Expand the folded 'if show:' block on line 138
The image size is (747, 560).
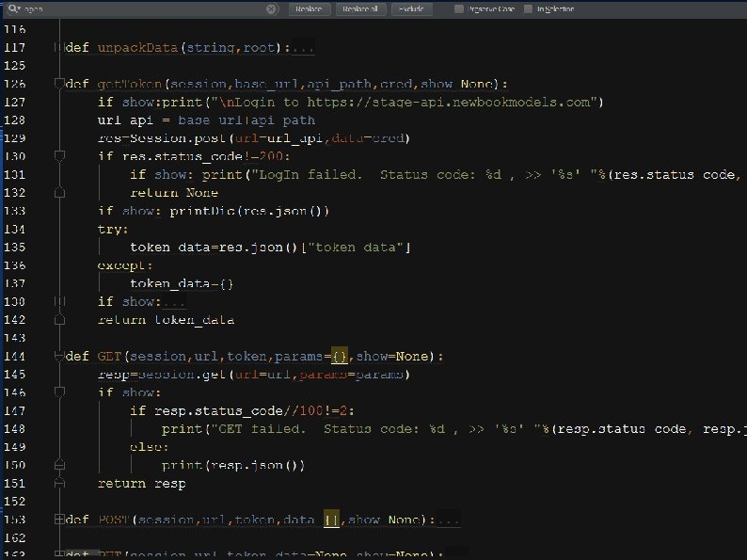59,301
